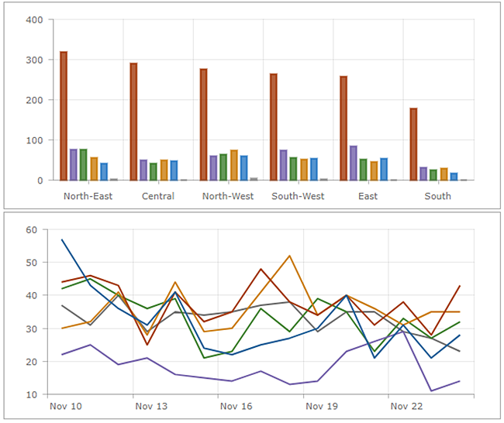The height and width of the screenshot is (423, 504).
Task: Select the South-West red bar
Action: click(x=273, y=127)
